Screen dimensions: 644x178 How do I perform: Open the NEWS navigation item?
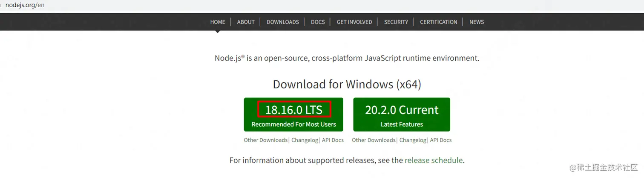coord(477,22)
